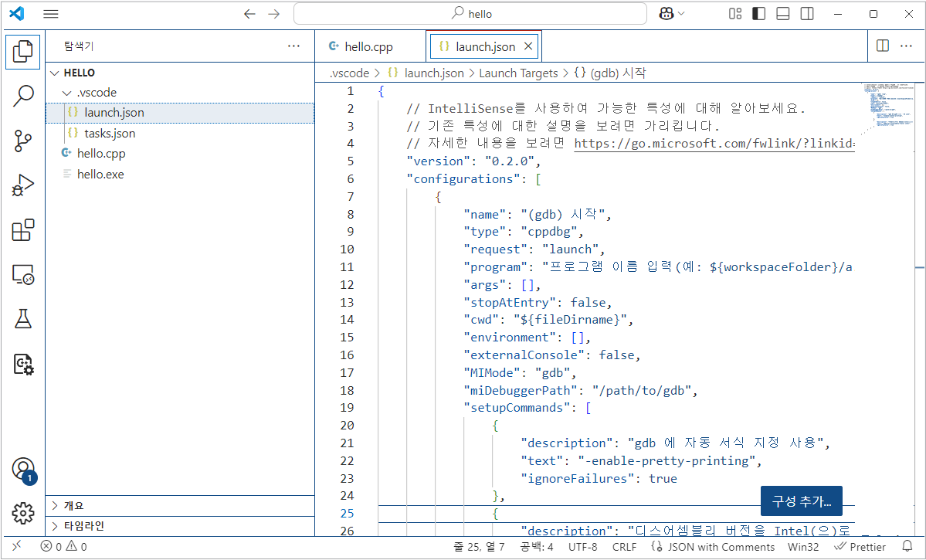Change line endings via CRLF
This screenshot has width=926, height=560.
pyautogui.click(x=624, y=547)
